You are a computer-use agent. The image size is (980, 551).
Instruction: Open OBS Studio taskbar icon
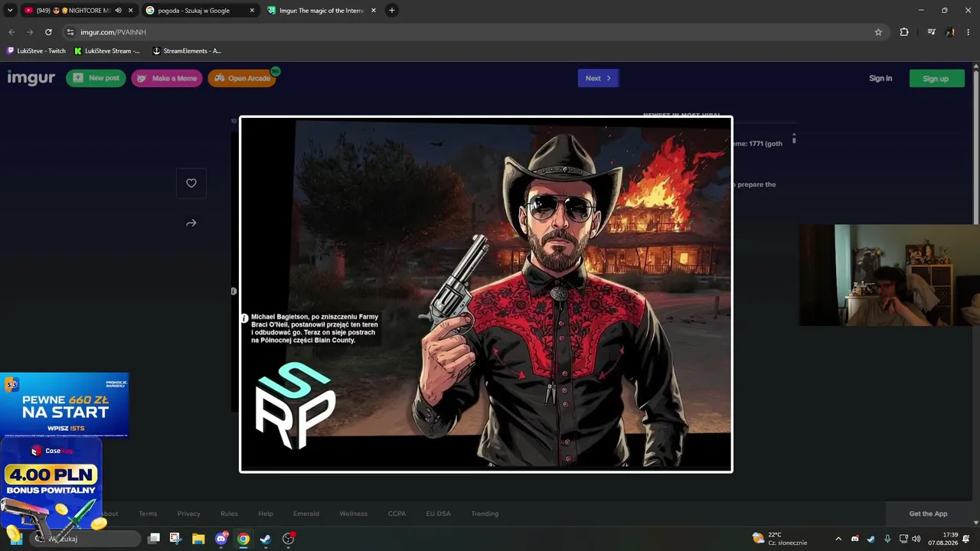click(x=289, y=539)
